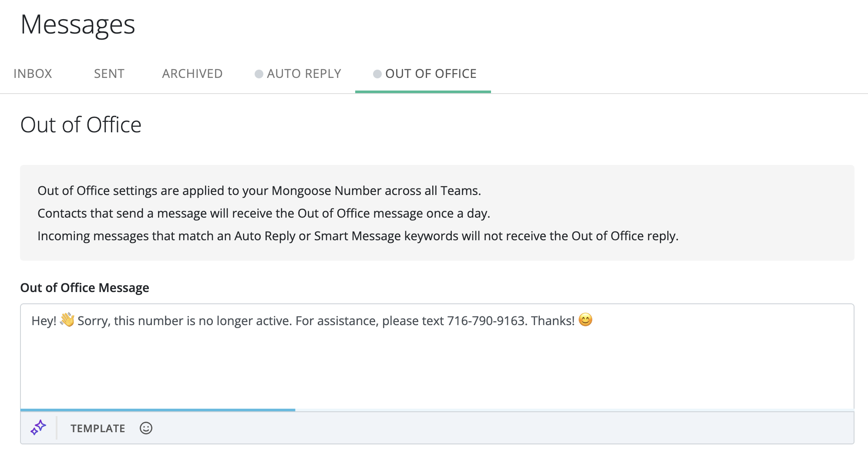Screen dimensions: 868x457
Task: Click the info line about Mongoose Number
Action: click(x=259, y=191)
